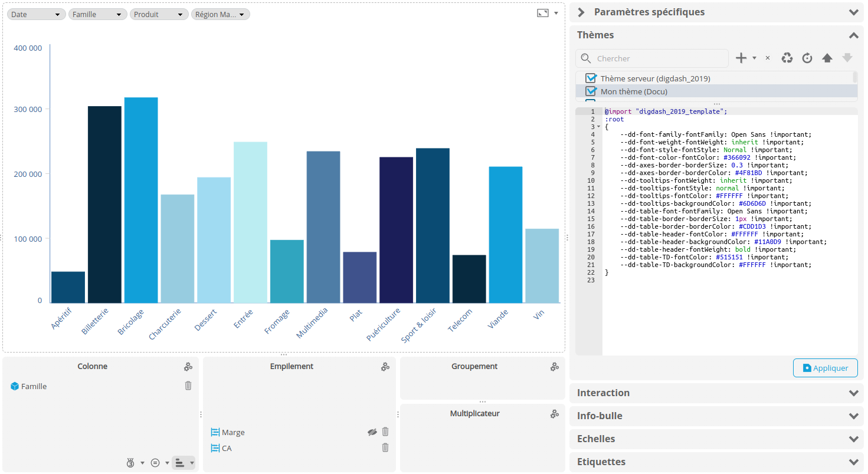Toggle the Mon thème (Docu) checkbox
This screenshot has width=868, height=474.
(591, 91)
